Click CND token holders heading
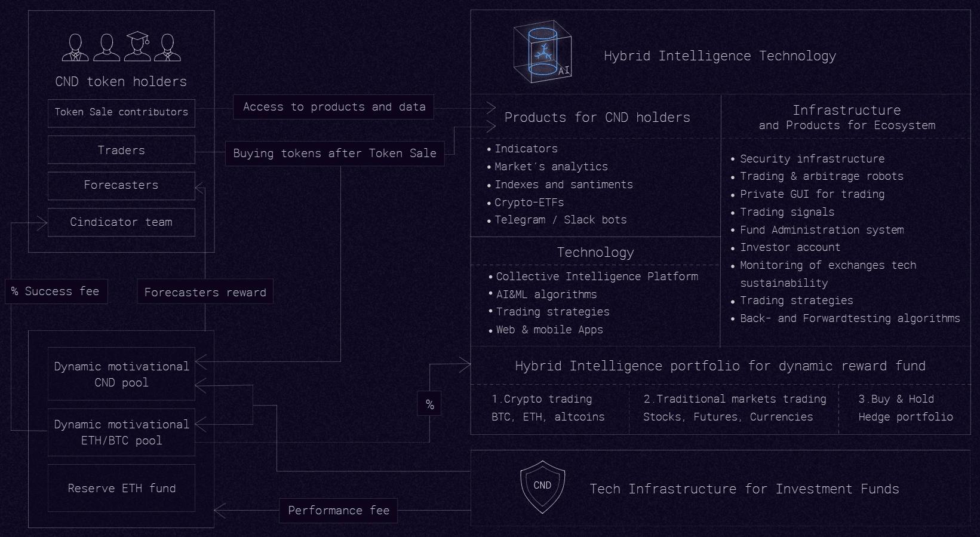The image size is (980, 537). (121, 81)
